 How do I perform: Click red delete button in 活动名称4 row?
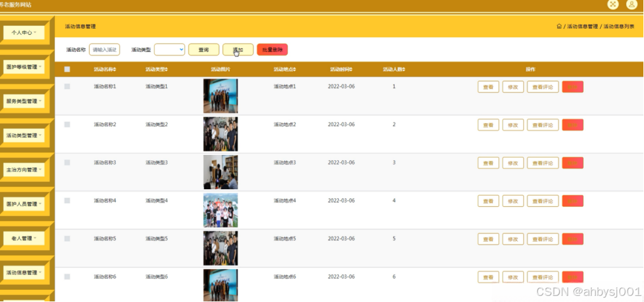coord(573,201)
